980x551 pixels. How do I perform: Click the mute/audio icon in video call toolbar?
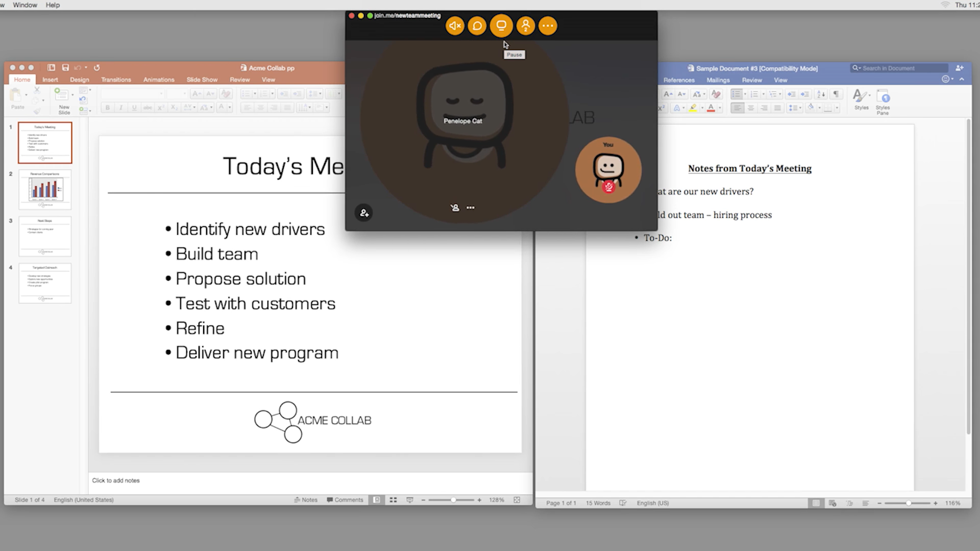click(454, 26)
